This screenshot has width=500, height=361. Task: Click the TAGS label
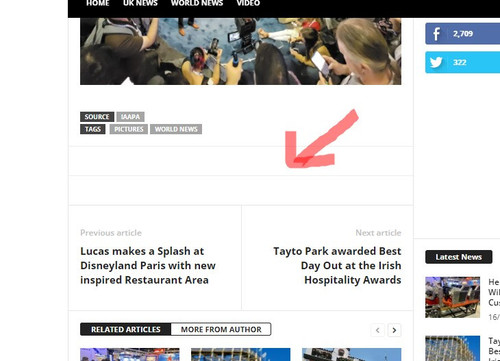point(93,129)
